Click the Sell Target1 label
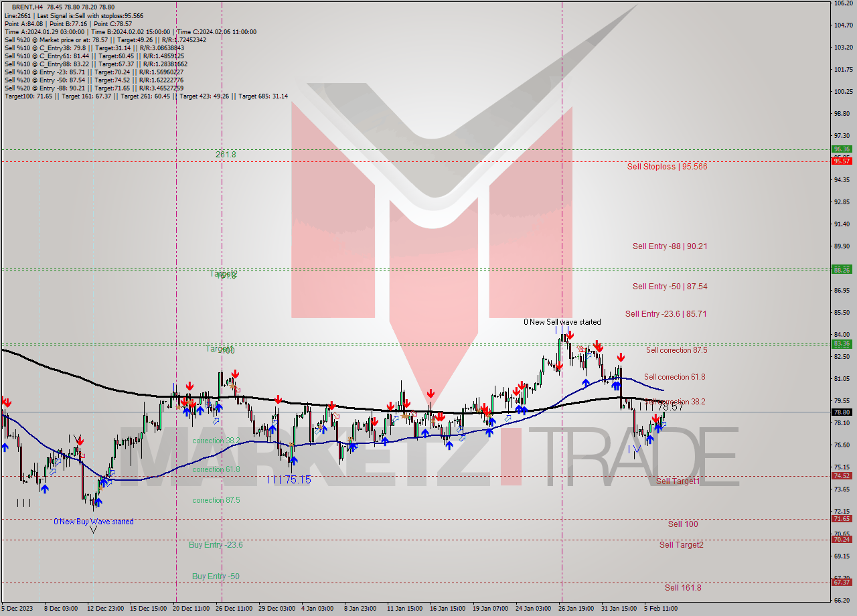 point(678,481)
